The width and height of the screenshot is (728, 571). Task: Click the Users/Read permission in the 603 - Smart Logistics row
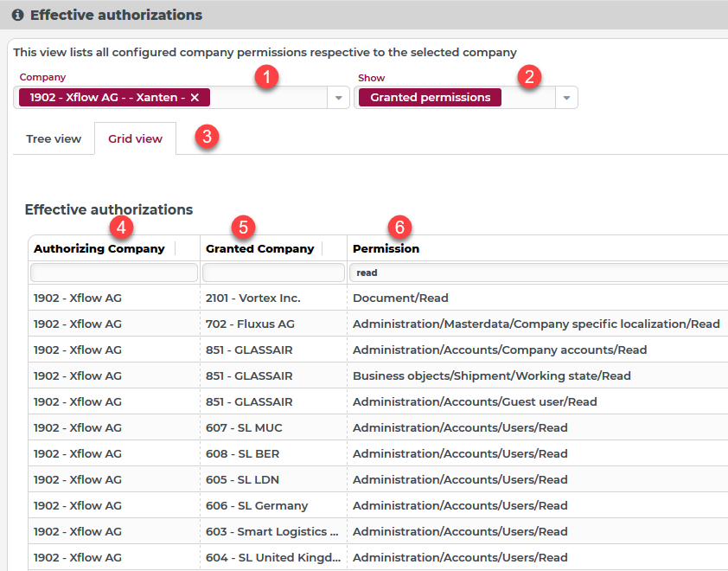click(460, 532)
